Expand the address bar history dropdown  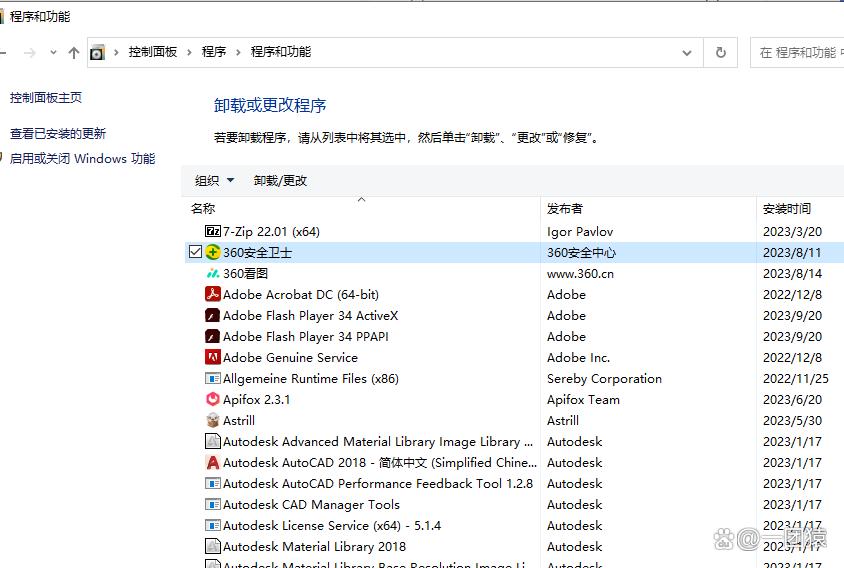[687, 53]
